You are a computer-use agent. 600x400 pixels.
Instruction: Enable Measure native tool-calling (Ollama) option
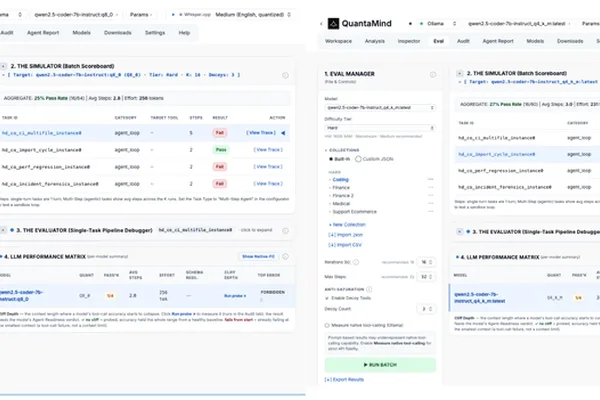327,325
